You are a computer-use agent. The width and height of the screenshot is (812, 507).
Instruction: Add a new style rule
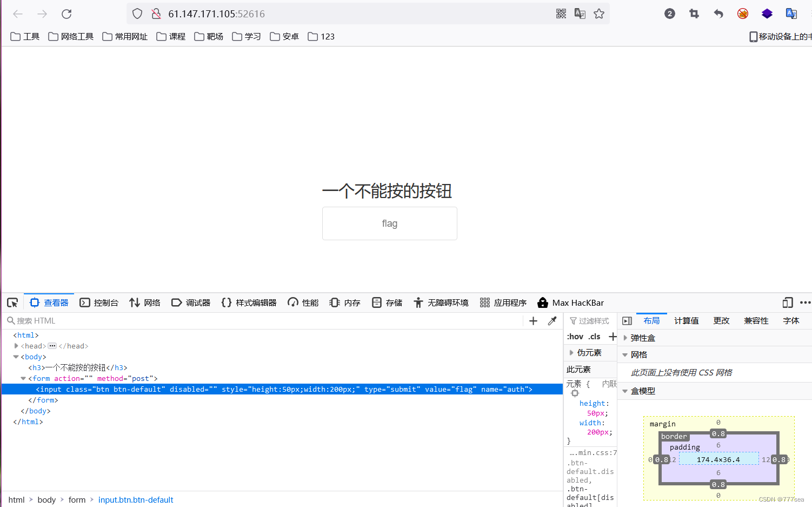613,337
